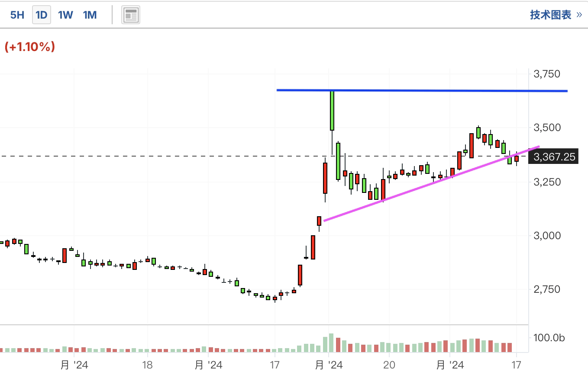Viewport: 588px width, 378px height.
Task: Click the 18 date axis label
Action: (147, 365)
